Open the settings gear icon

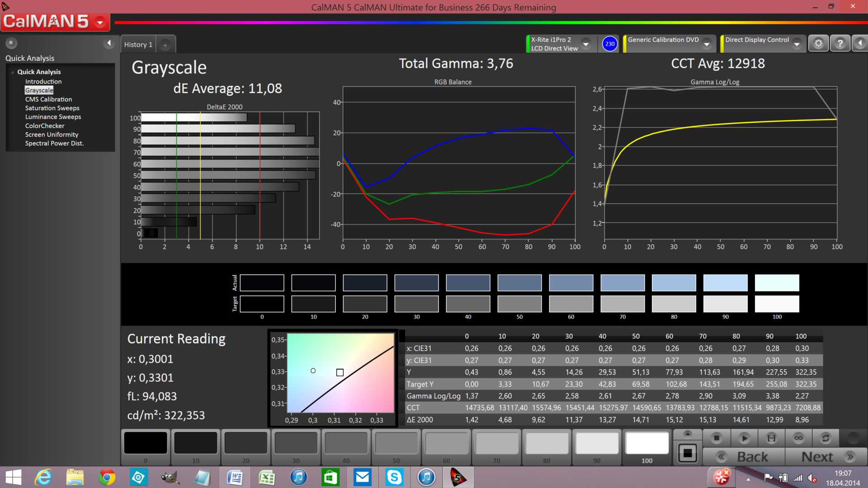coord(818,43)
